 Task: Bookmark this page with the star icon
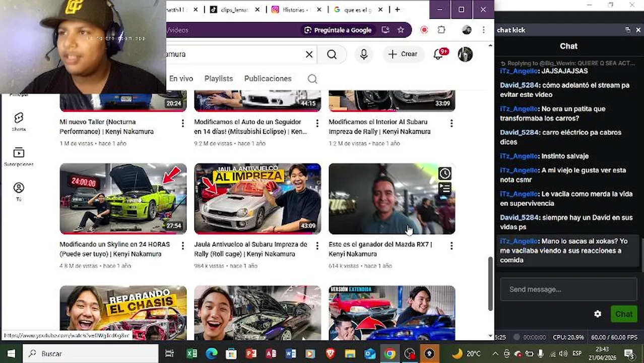[401, 30]
